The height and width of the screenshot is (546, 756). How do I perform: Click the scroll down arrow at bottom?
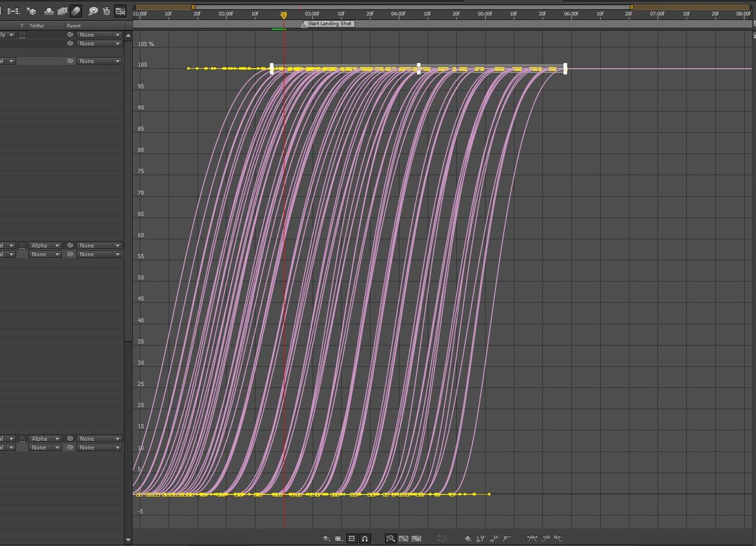tap(128, 539)
